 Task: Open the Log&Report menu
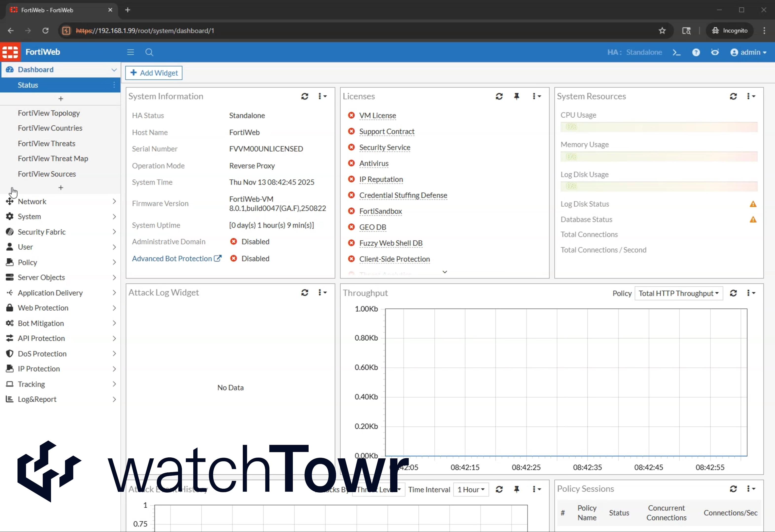(x=37, y=399)
